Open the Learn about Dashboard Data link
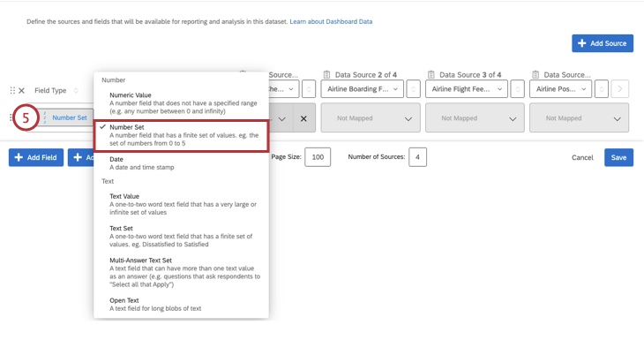This screenshot has width=644, height=340. 331,21
